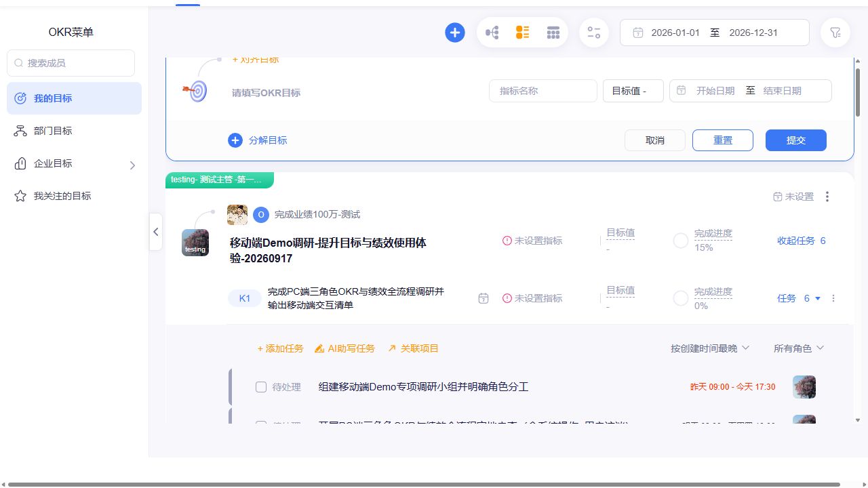Click the 对齐目标 link
Screen dimensions: 868x488
tap(256, 60)
